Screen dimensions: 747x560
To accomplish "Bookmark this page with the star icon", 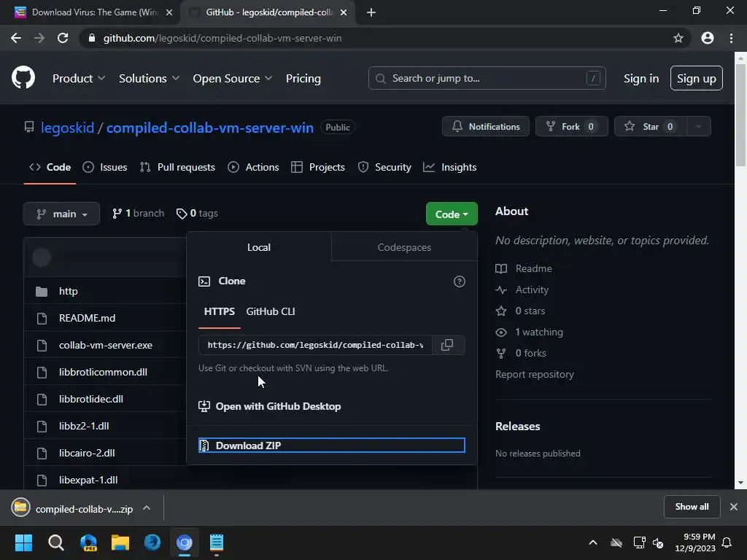I will 678,38.
